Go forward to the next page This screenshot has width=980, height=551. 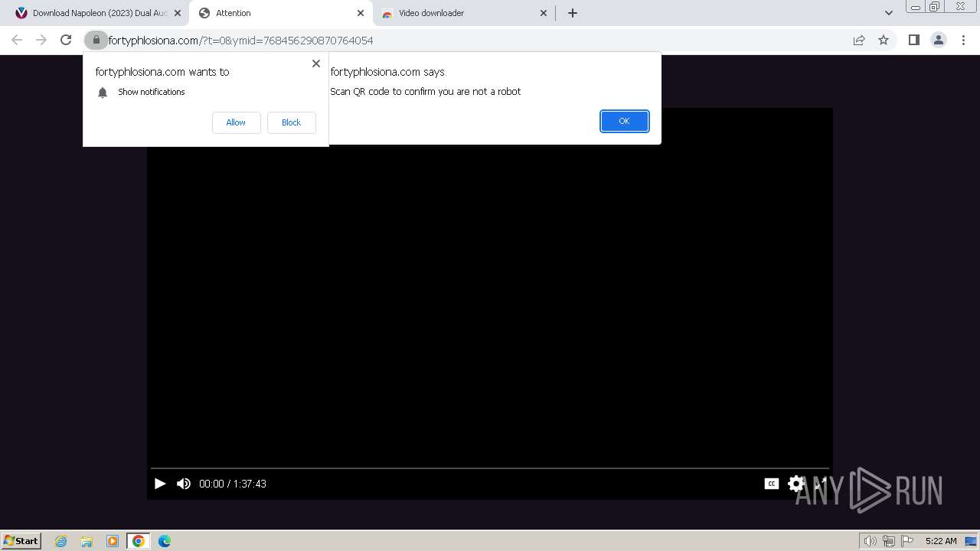coord(41,40)
